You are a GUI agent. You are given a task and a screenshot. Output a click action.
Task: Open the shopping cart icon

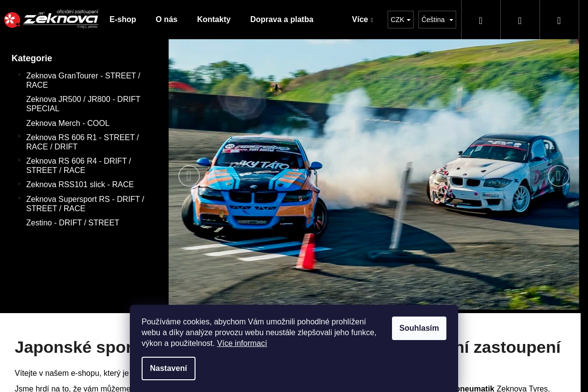pyautogui.click(x=559, y=20)
